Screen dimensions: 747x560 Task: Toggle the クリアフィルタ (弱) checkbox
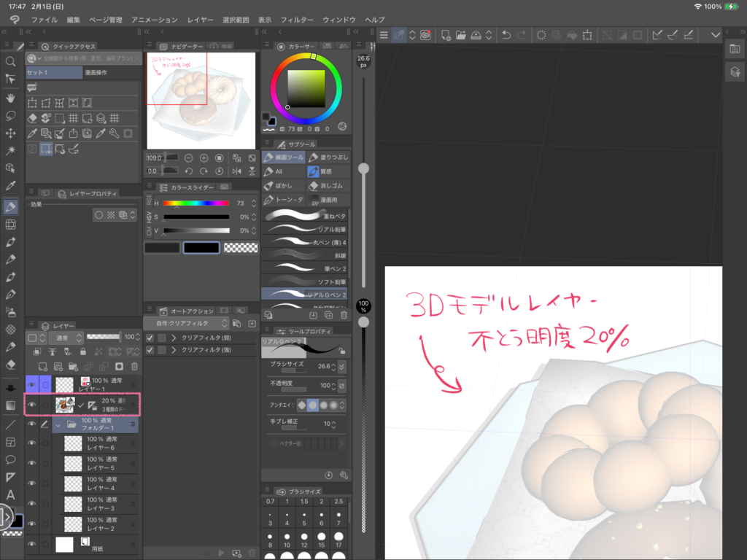pos(150,338)
